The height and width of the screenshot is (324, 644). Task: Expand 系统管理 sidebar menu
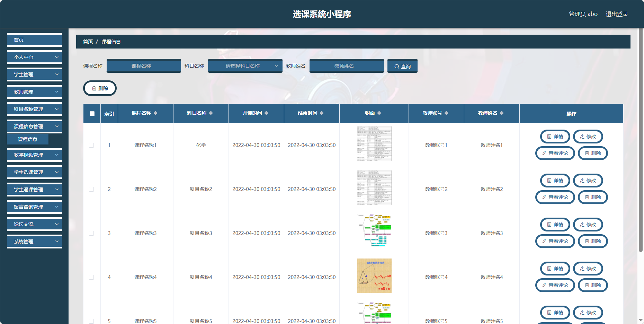pyautogui.click(x=35, y=242)
